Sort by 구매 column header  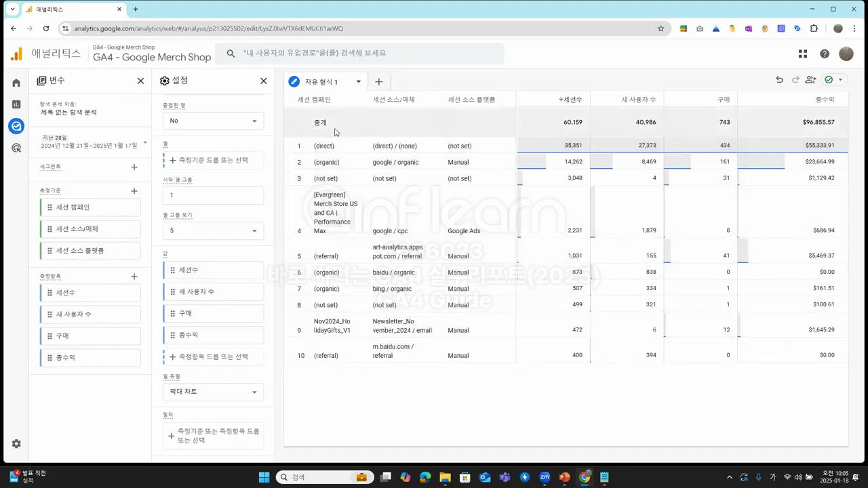(x=724, y=100)
